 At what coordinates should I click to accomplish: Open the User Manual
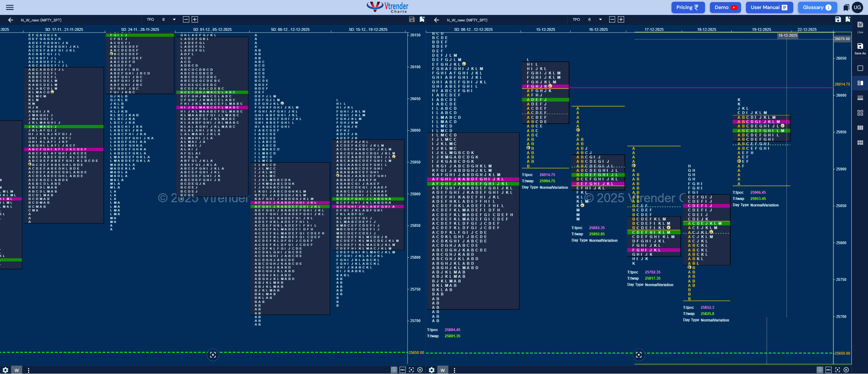tap(769, 7)
